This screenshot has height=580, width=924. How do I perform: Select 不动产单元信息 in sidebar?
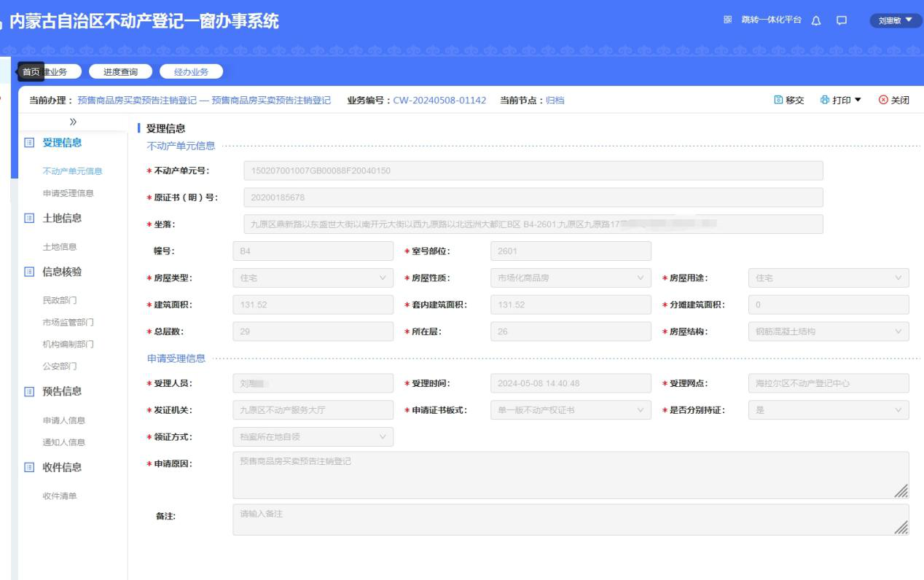point(73,171)
